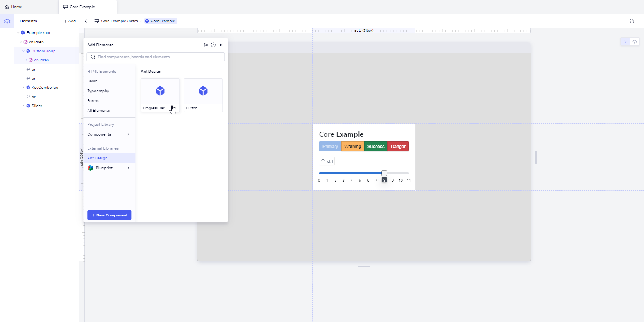Click the Add button in Elements panel
Screen dimensions: 644x322
[x=70, y=21]
